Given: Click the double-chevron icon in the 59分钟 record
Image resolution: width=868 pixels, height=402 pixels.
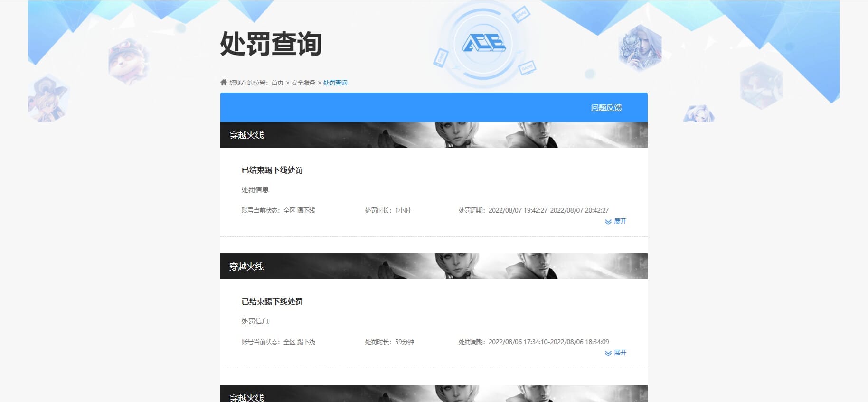Looking at the screenshot, I should (608, 353).
